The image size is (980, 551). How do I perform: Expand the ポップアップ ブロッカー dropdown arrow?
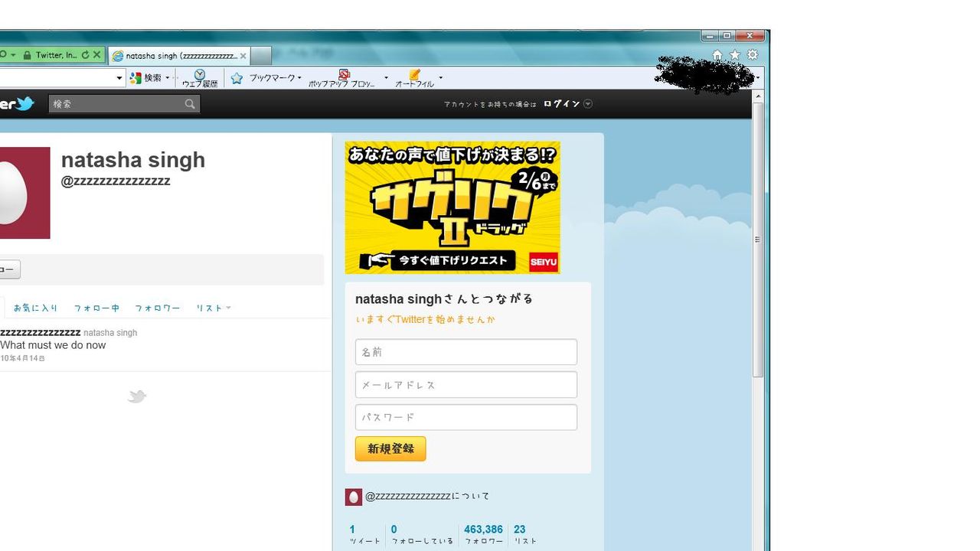(x=386, y=78)
